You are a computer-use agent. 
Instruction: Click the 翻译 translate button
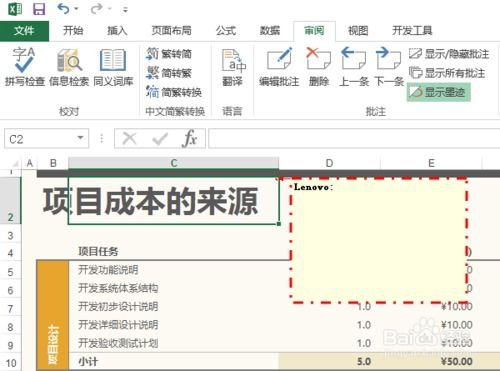(x=233, y=67)
